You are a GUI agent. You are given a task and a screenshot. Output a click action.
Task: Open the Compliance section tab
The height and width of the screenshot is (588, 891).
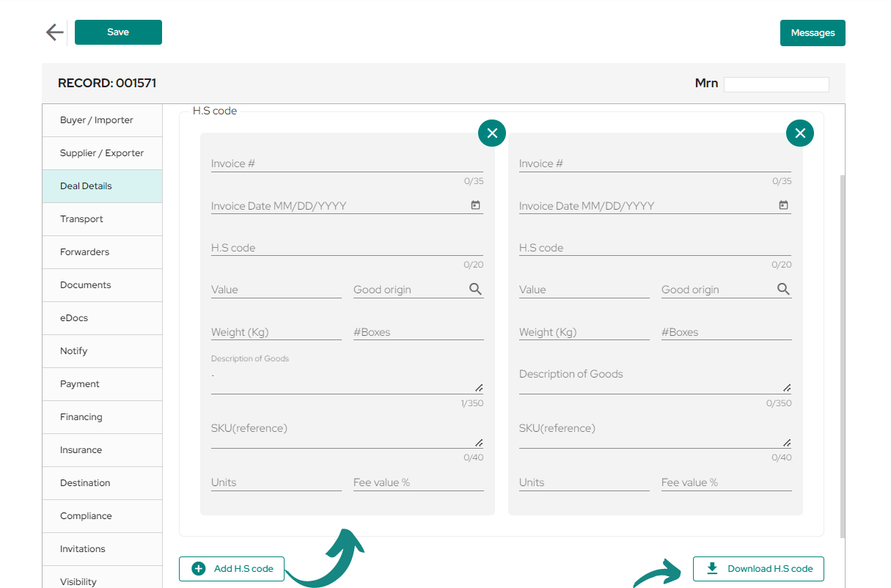pyautogui.click(x=102, y=516)
